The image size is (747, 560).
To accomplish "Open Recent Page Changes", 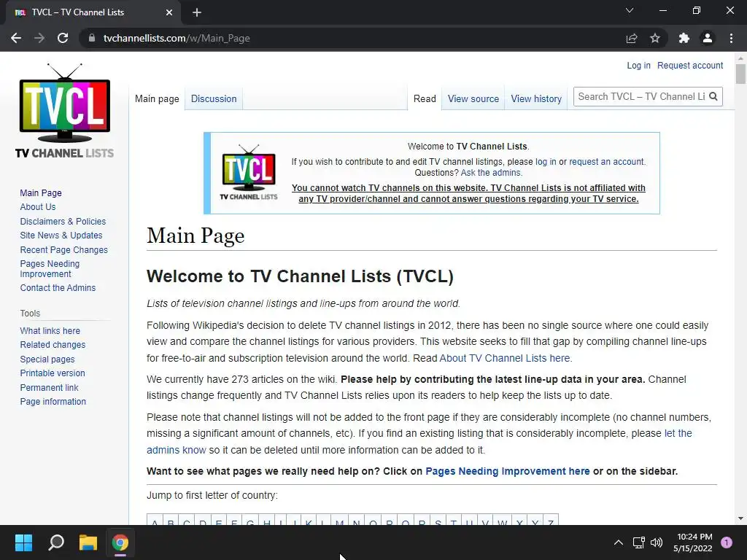I will [x=64, y=250].
